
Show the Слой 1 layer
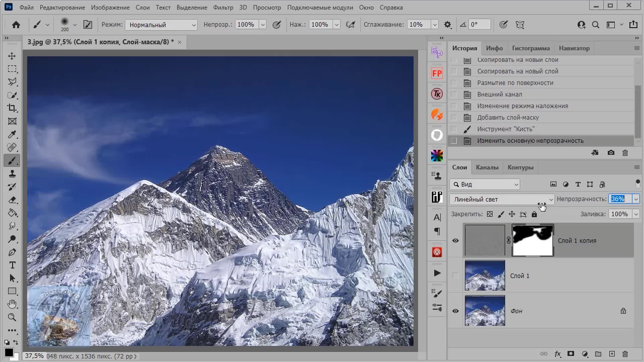tap(455, 276)
